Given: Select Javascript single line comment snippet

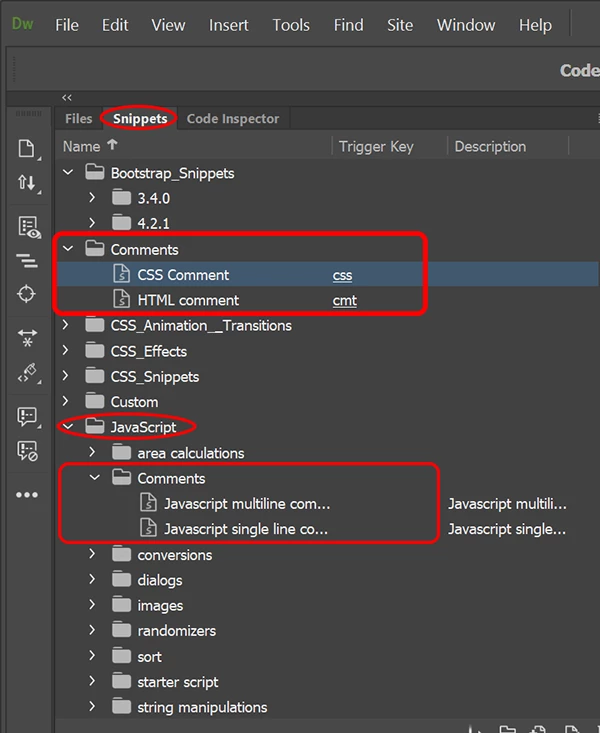Looking at the screenshot, I should pos(246,529).
